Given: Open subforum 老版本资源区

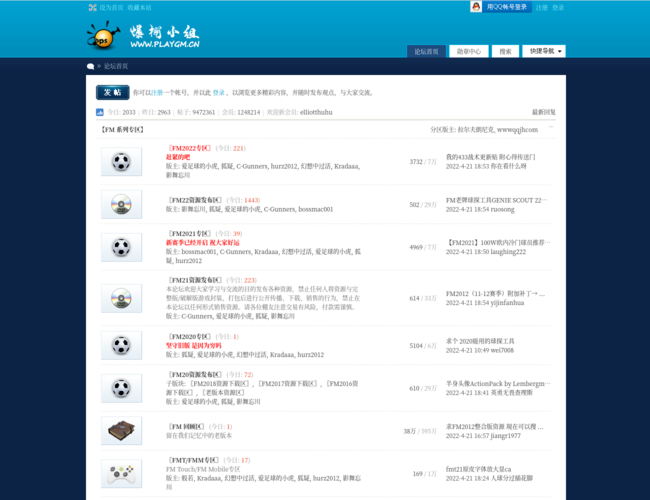Looking at the screenshot, I should coord(225,393).
